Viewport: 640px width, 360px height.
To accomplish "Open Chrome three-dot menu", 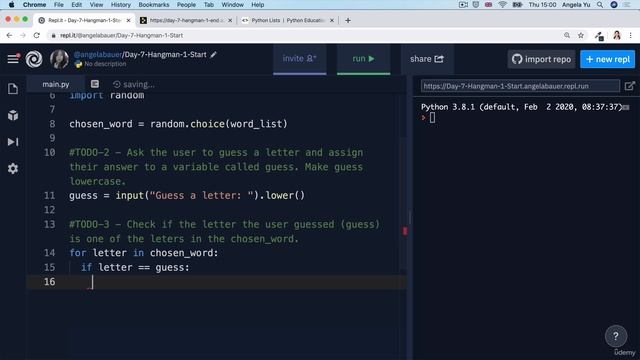I will click(631, 36).
